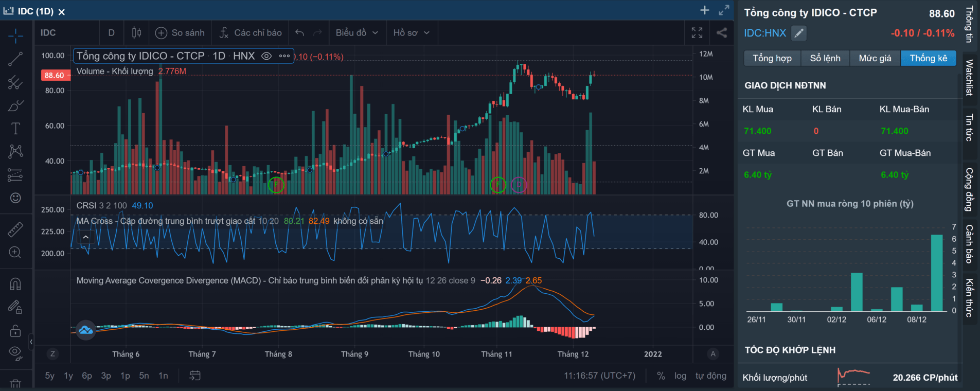The image size is (980, 391).
Task: Activate the magnet snap mode icon
Action: coord(15,284)
